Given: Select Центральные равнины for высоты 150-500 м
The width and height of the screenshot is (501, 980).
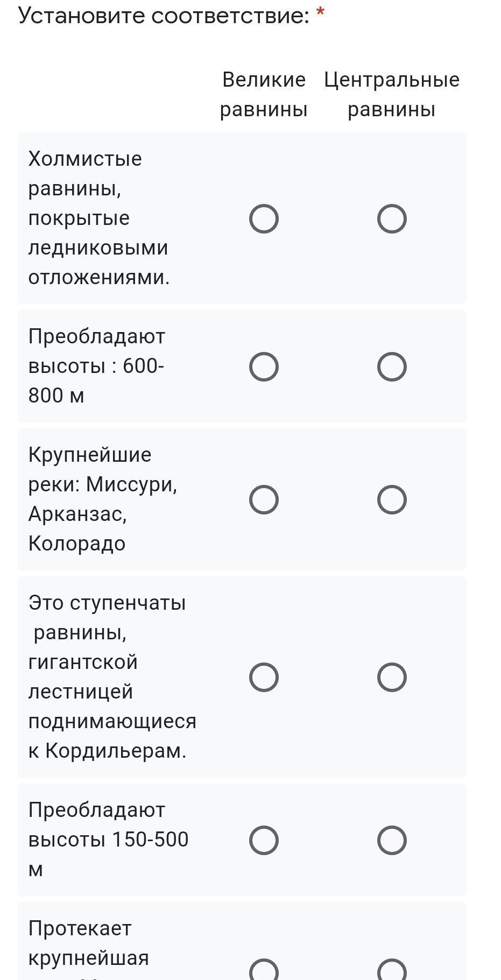Looking at the screenshot, I should [x=392, y=840].
